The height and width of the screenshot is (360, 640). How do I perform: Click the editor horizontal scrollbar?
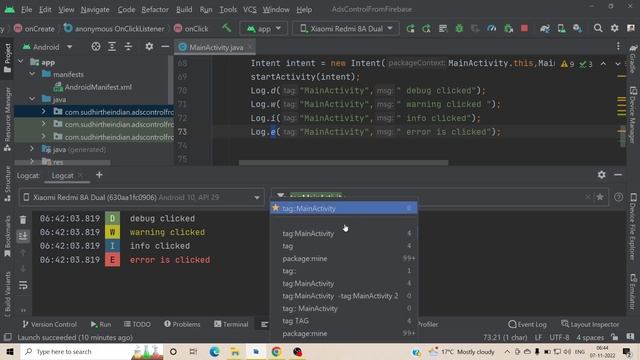343,162
